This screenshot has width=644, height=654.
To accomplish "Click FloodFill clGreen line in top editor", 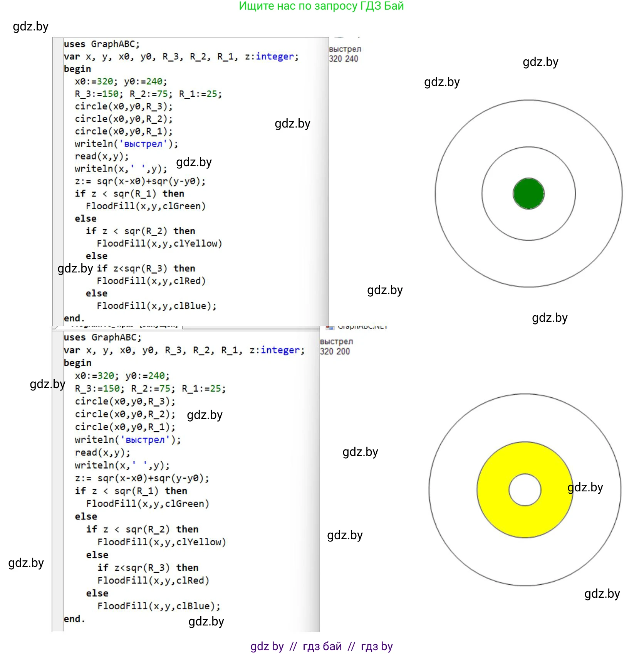I will [146, 206].
